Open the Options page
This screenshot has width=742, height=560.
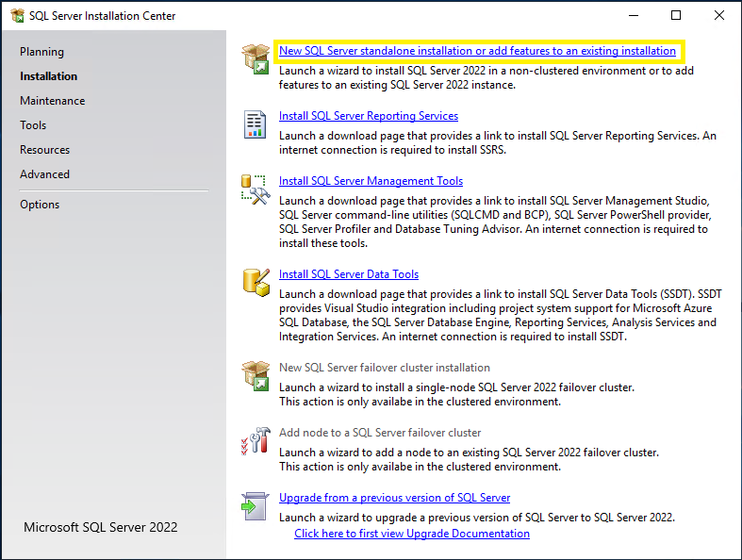[40, 205]
